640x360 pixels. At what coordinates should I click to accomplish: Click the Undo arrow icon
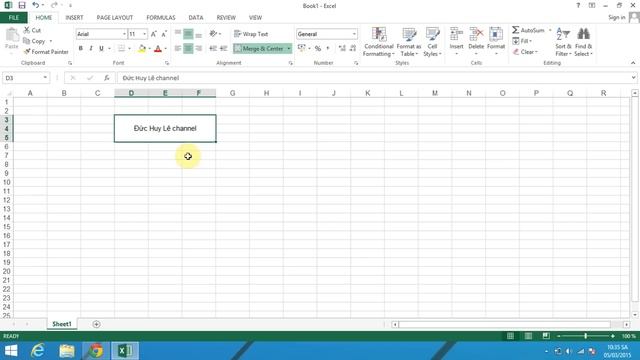pos(36,5)
